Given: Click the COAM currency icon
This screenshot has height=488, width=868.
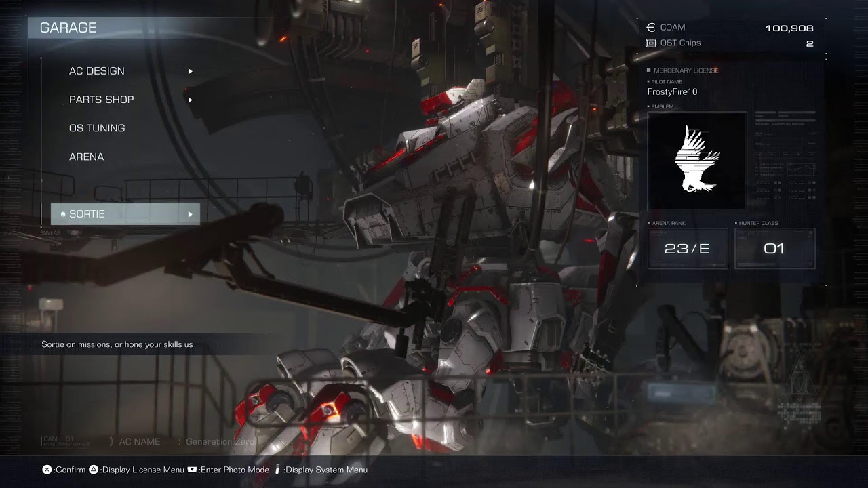Looking at the screenshot, I should point(651,28).
